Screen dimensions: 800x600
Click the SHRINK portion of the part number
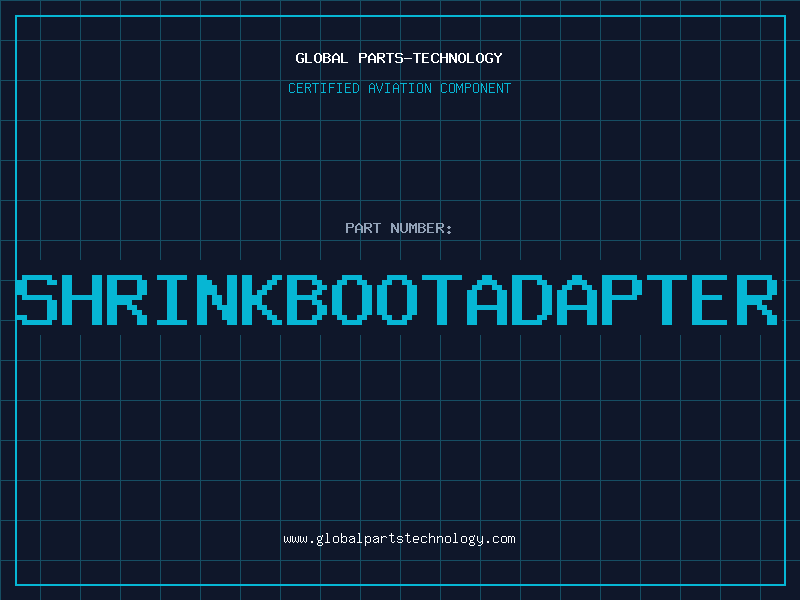[150, 299]
